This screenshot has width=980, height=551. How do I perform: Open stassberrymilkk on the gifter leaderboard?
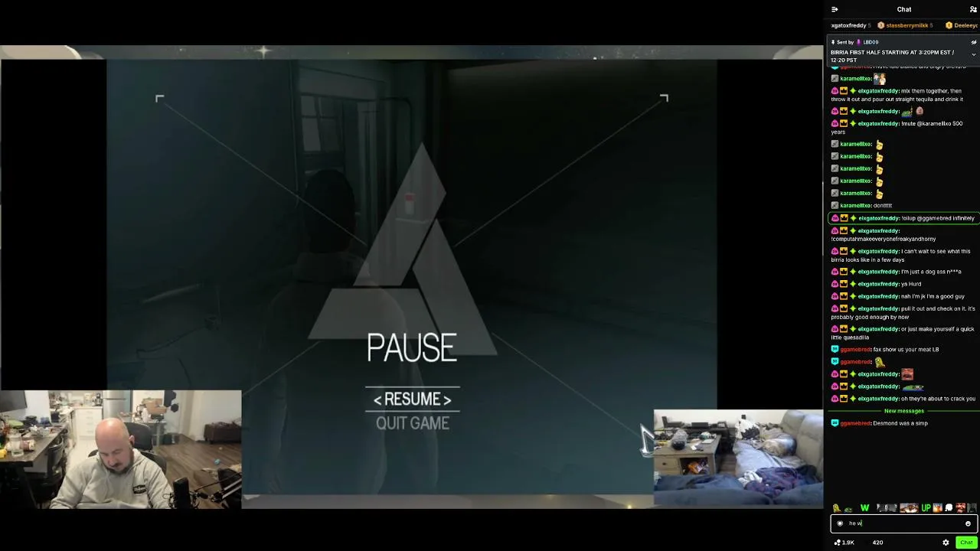[906, 25]
